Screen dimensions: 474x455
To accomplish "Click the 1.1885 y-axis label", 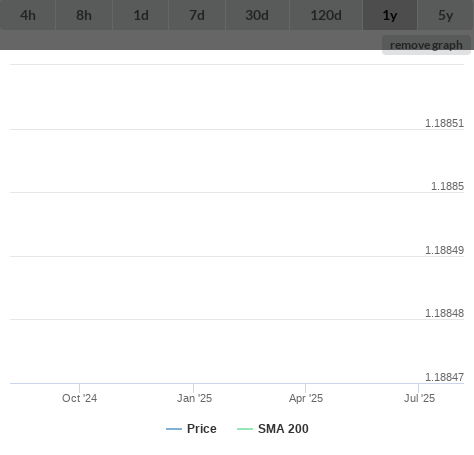I will (447, 186).
